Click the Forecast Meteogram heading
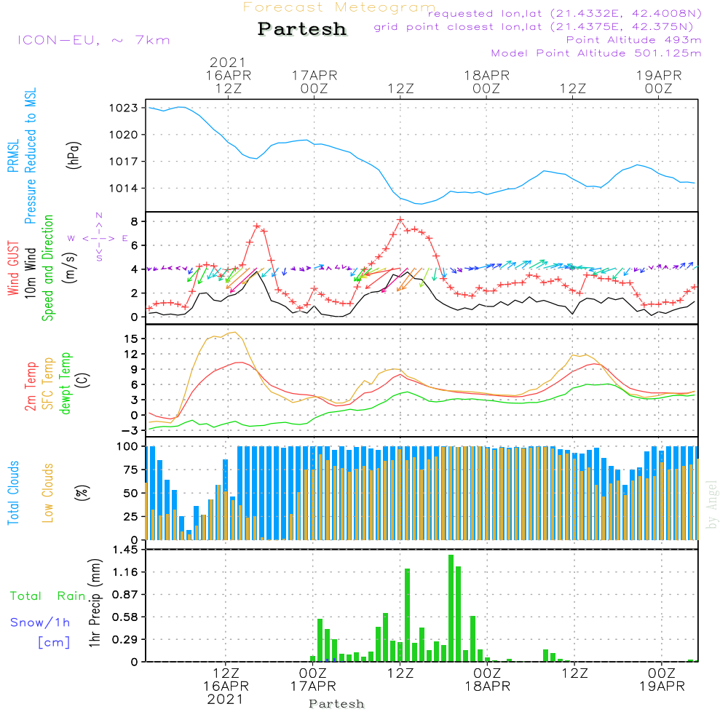The height and width of the screenshot is (728, 728). [x=339, y=7]
